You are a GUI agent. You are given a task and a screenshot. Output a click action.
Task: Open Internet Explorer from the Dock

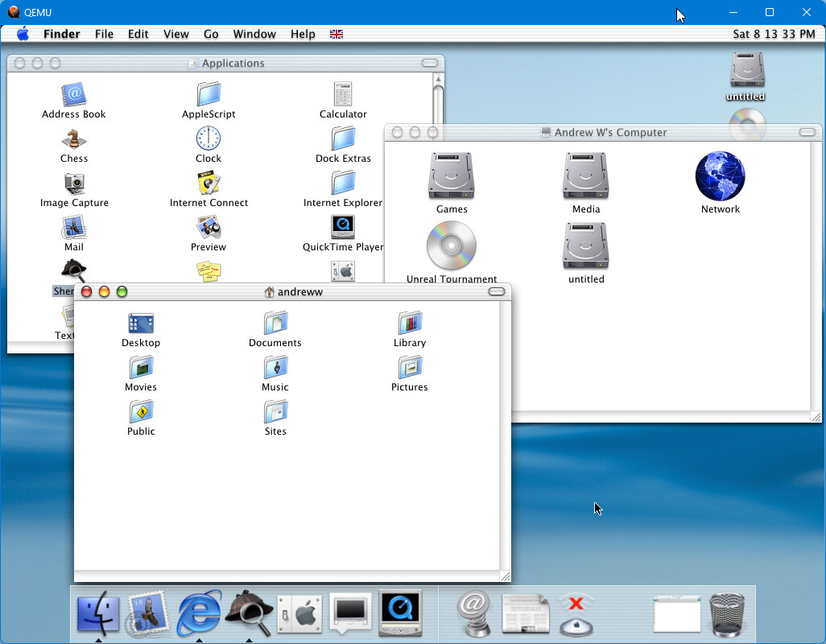(x=199, y=613)
